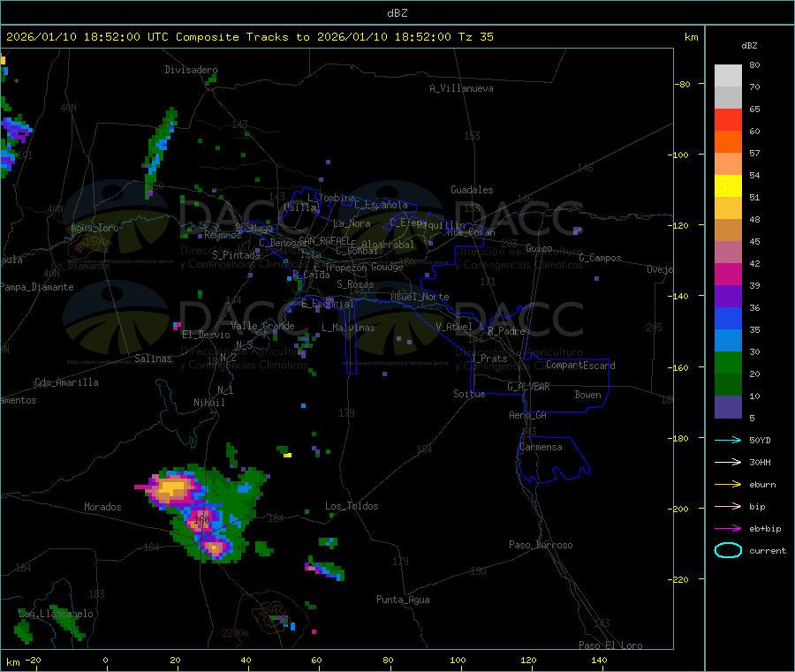
Task: Click the 'J_Prats' map label
Action: (488, 359)
